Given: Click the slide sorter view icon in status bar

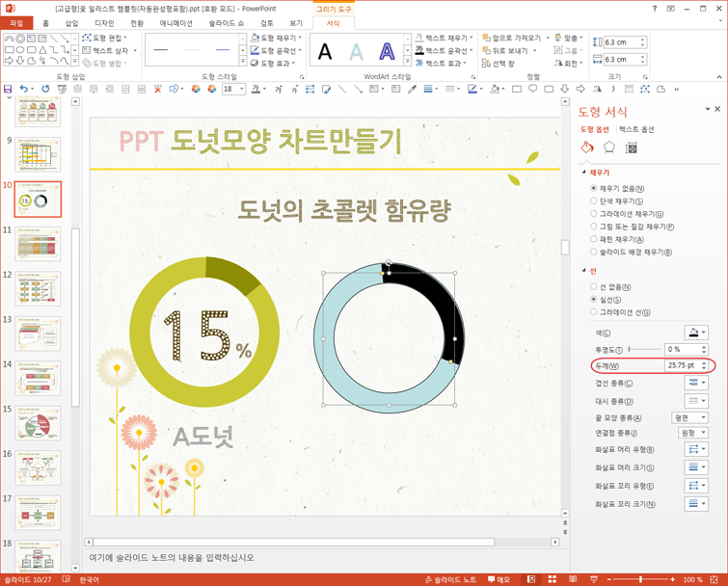Looking at the screenshot, I should [553, 579].
